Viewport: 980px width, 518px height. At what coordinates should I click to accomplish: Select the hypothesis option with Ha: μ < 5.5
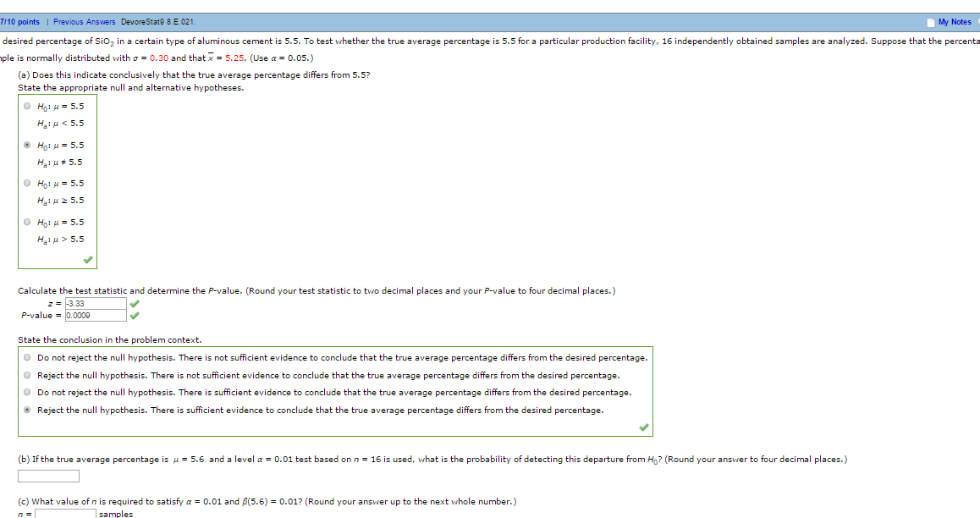tap(27, 106)
